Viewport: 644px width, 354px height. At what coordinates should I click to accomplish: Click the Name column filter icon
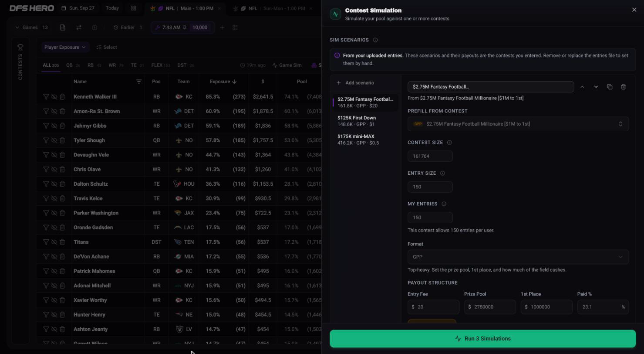[139, 82]
